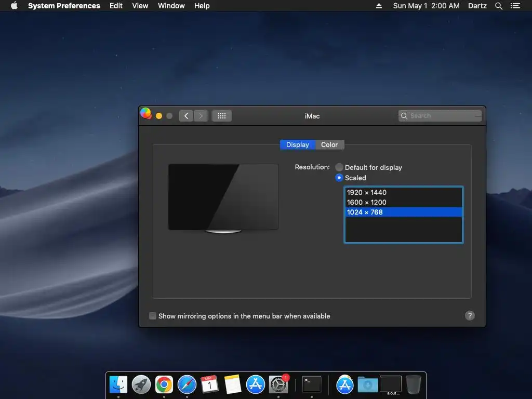Open the Apple menu
532x399 pixels.
(14, 6)
